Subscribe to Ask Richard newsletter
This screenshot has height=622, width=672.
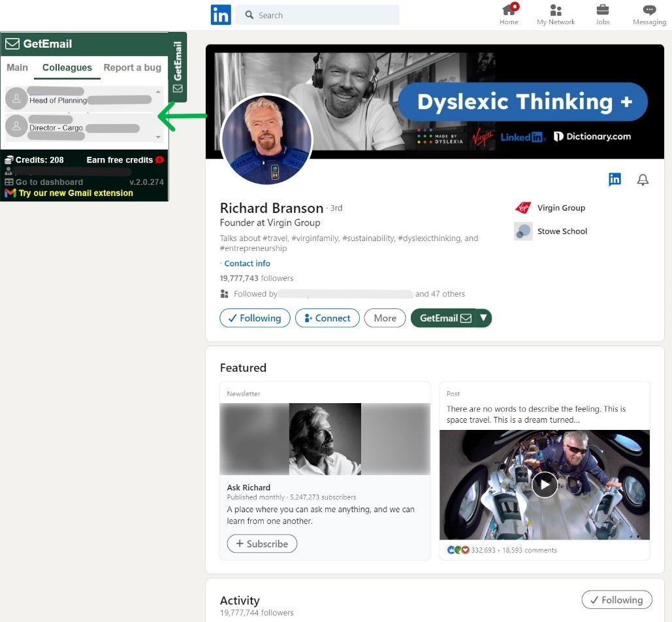pyautogui.click(x=262, y=544)
